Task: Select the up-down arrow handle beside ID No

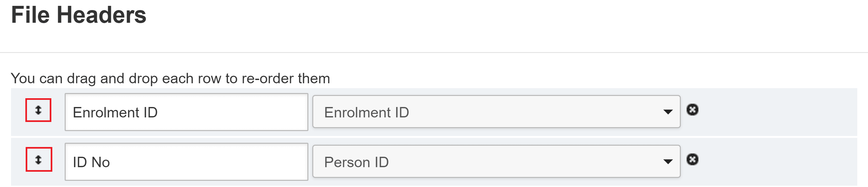Action: point(38,160)
